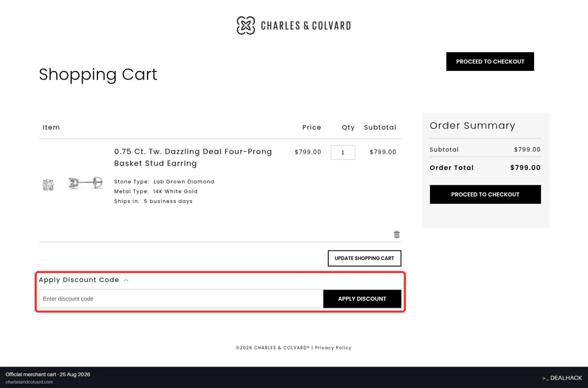Click the top Proceed to Checkout button
588x388 pixels.
point(490,61)
